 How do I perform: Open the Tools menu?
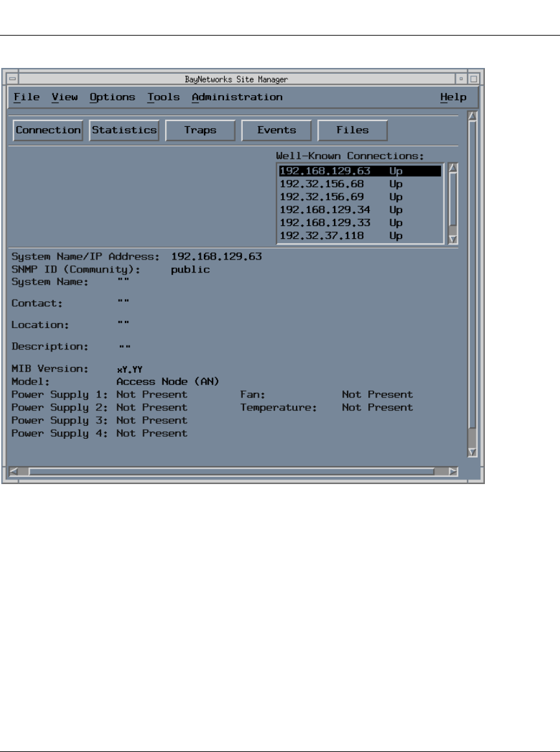[164, 97]
